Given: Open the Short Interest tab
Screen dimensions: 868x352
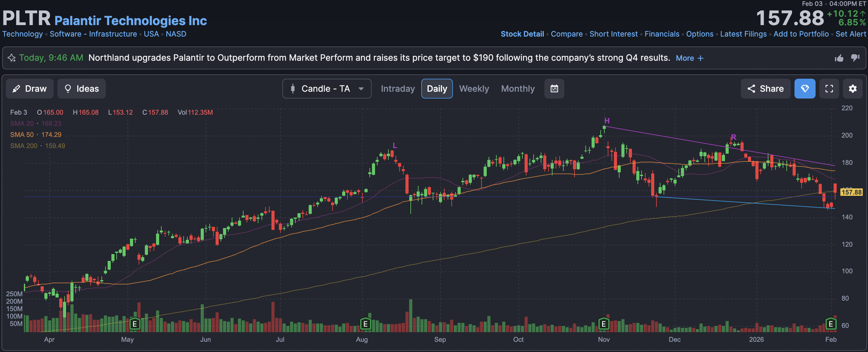Looking at the screenshot, I should [613, 34].
